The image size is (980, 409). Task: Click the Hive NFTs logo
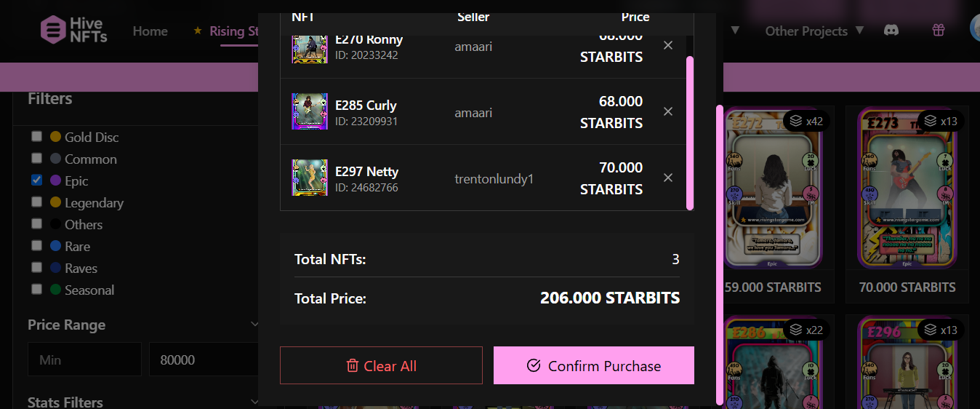[74, 30]
